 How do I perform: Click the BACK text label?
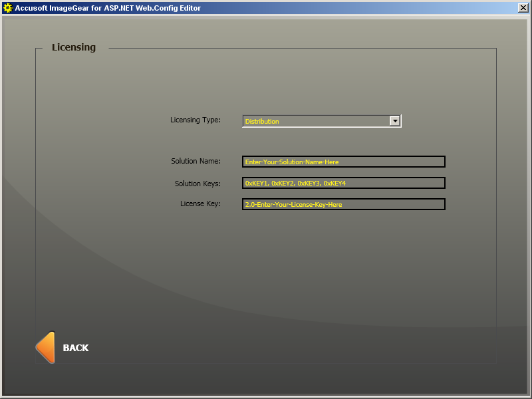point(75,348)
